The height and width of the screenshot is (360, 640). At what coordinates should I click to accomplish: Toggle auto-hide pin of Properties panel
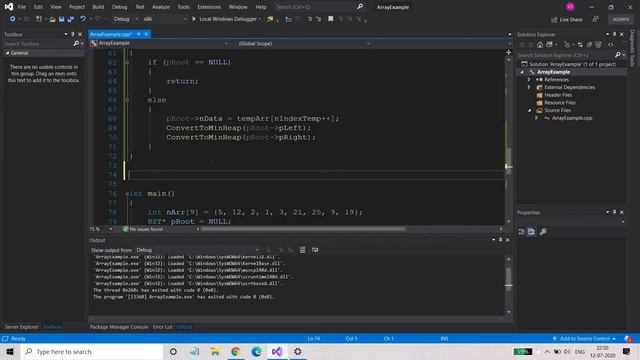pos(614,212)
